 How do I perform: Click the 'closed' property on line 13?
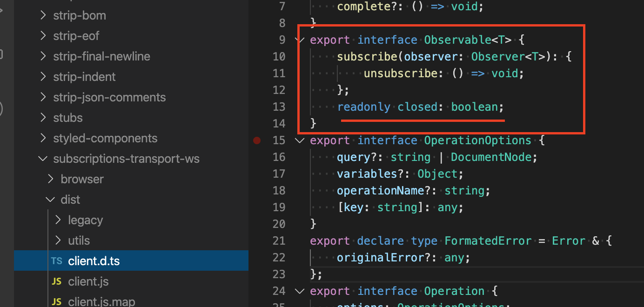pyautogui.click(x=417, y=107)
